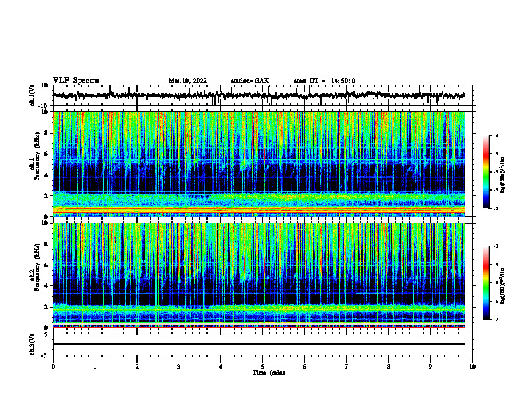Click the time axis tick label "7"
Image resolution: width=532 pixels, height=411 pixels.
(x=347, y=367)
